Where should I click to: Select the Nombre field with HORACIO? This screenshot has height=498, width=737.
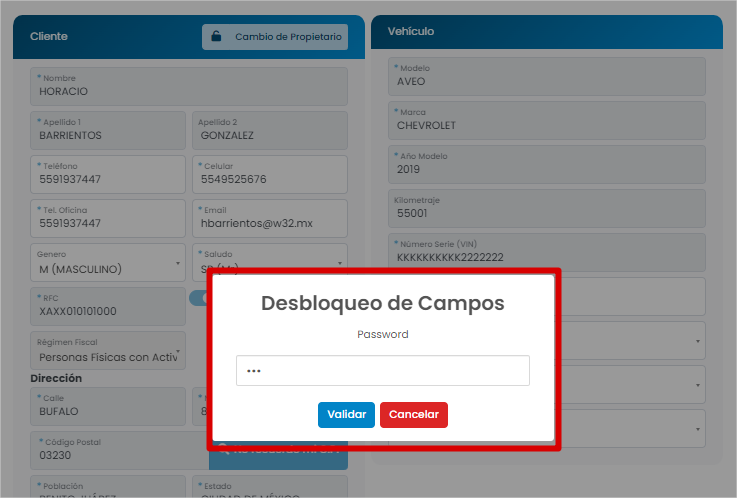tap(189, 86)
